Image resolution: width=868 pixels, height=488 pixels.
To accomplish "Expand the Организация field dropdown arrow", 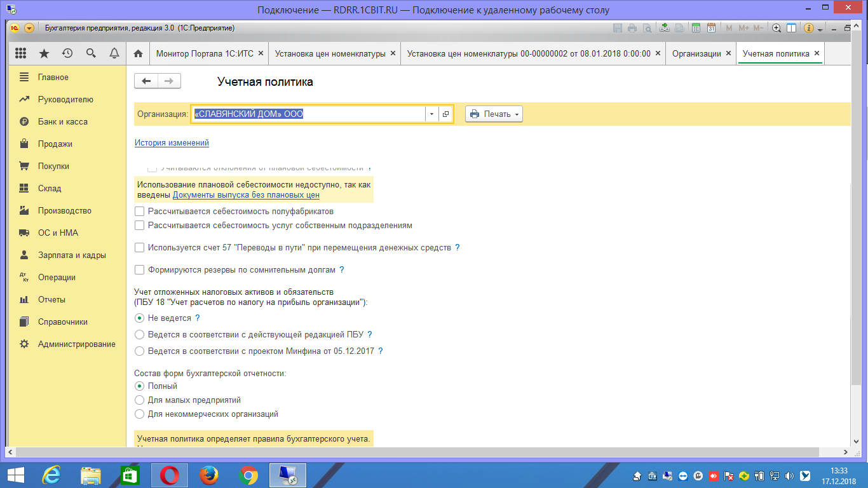I will (x=431, y=114).
